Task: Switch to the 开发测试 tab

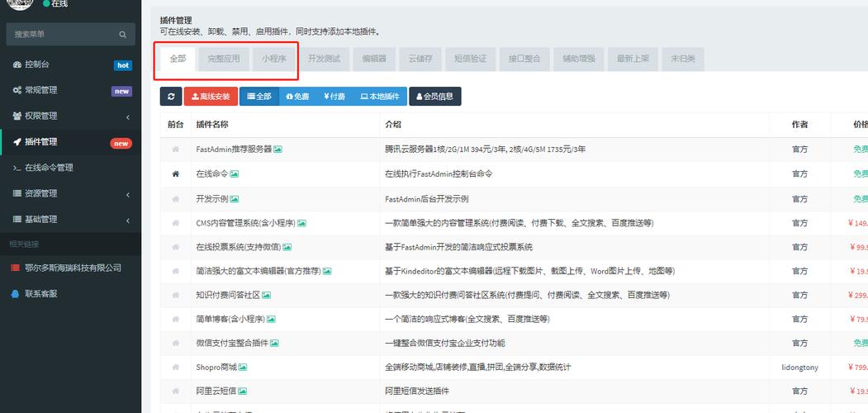Action: click(324, 59)
